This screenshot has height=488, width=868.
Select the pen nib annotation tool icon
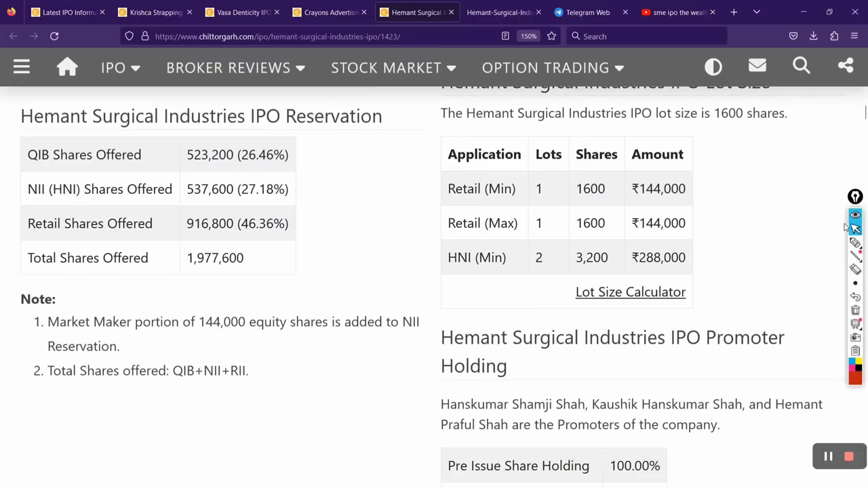pos(855,197)
